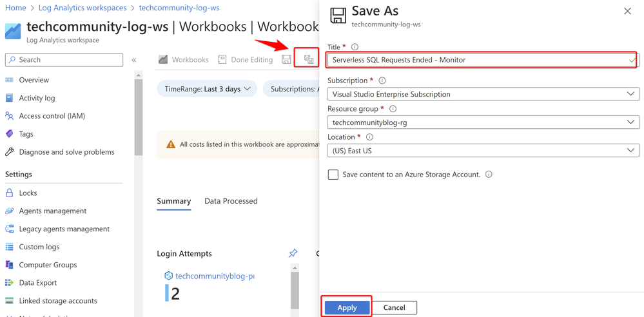Open the Workbooks gallery toolbar button

click(x=184, y=59)
